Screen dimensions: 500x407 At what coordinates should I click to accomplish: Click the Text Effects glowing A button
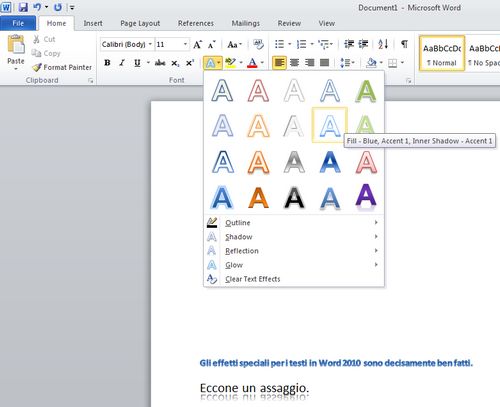click(x=210, y=63)
